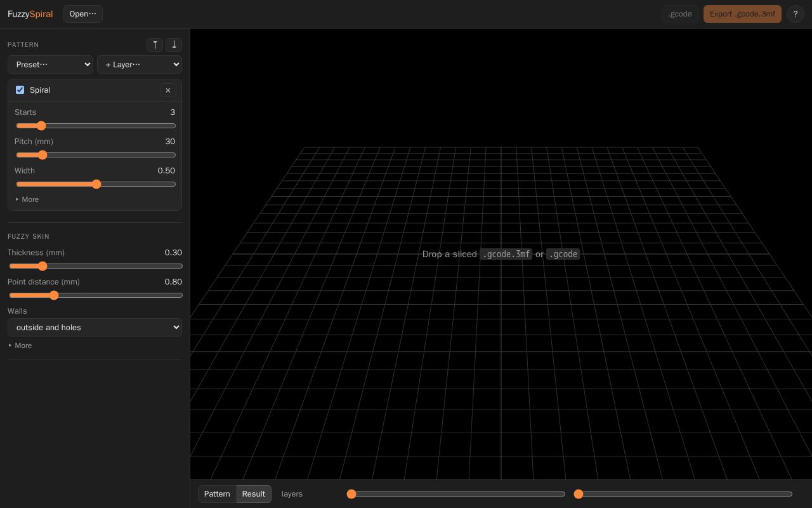Click the Point distance value 0.80

point(173,282)
